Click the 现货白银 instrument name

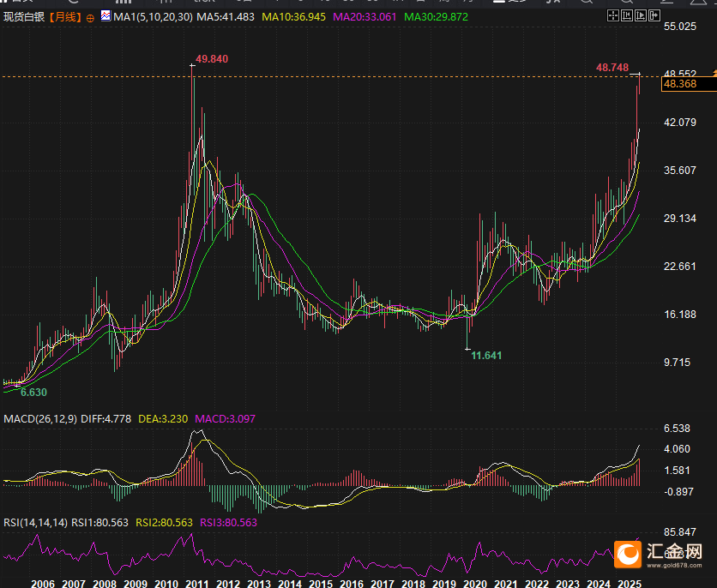tap(24, 17)
